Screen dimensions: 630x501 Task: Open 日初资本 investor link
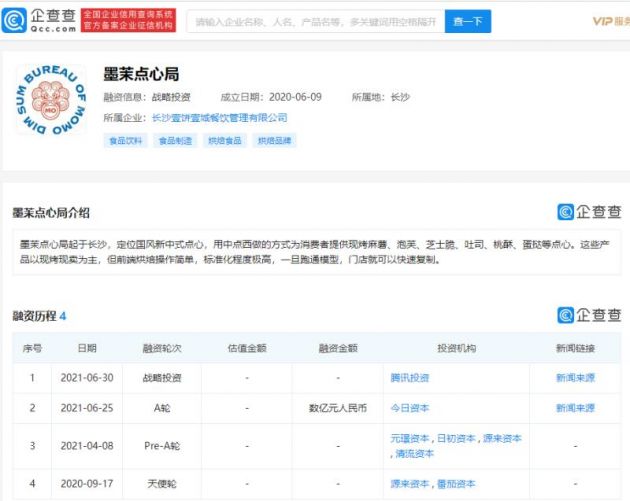click(x=456, y=438)
